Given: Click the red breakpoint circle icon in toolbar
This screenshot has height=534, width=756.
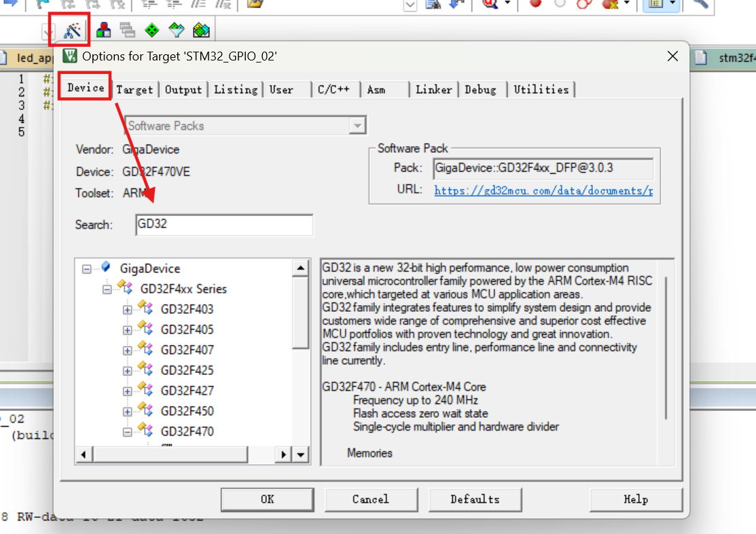Looking at the screenshot, I should pyautogui.click(x=535, y=3).
